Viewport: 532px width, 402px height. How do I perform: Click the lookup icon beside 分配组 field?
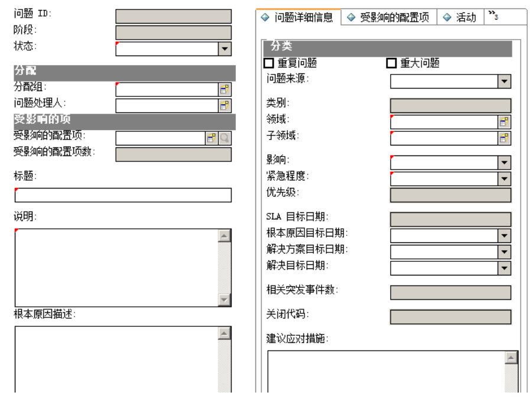[225, 89]
